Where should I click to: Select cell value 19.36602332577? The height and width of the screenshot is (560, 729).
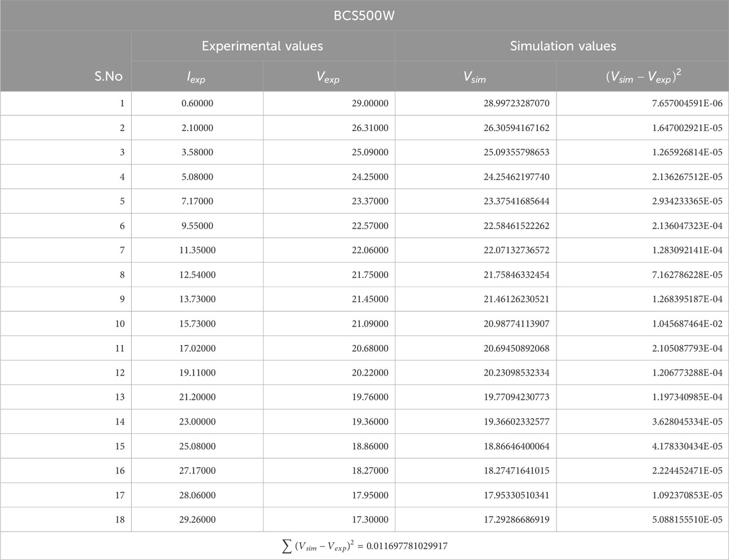516,421
